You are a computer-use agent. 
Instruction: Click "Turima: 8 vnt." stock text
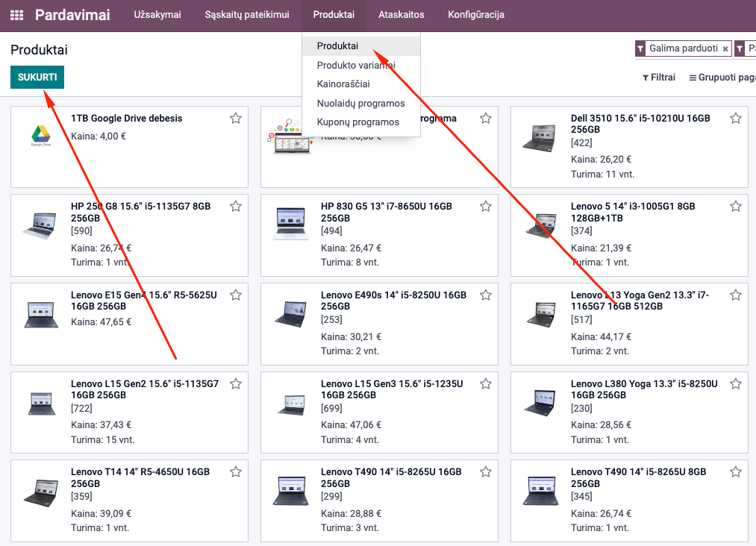point(350,262)
